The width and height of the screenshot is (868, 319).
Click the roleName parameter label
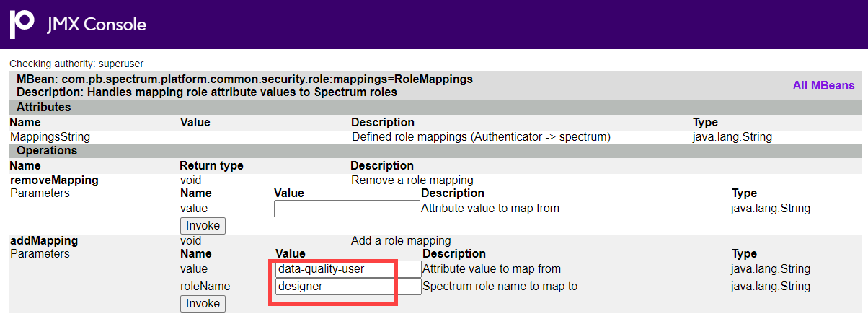click(x=205, y=287)
